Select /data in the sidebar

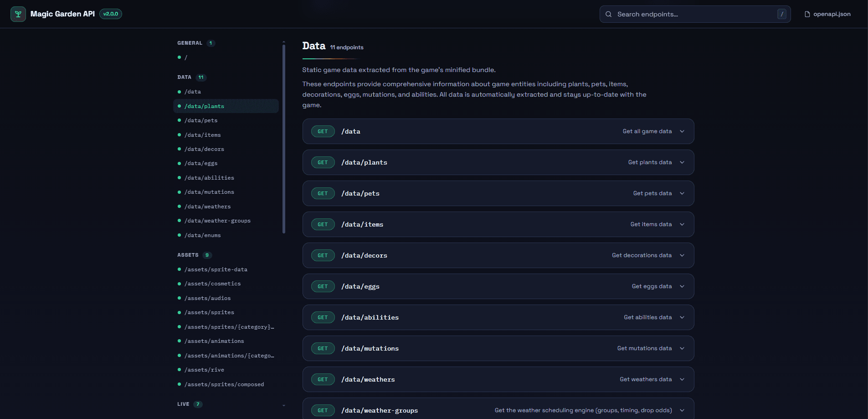[x=226, y=92]
